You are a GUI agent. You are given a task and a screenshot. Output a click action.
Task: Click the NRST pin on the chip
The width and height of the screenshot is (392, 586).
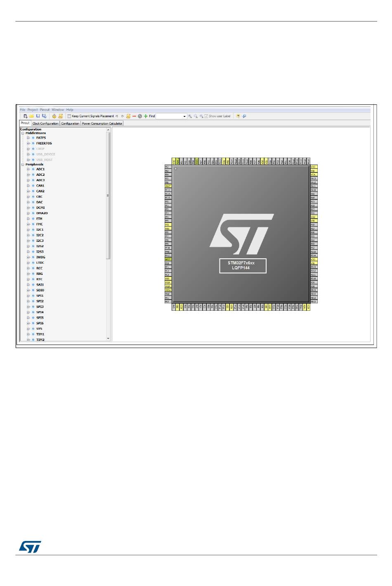(x=168, y=259)
